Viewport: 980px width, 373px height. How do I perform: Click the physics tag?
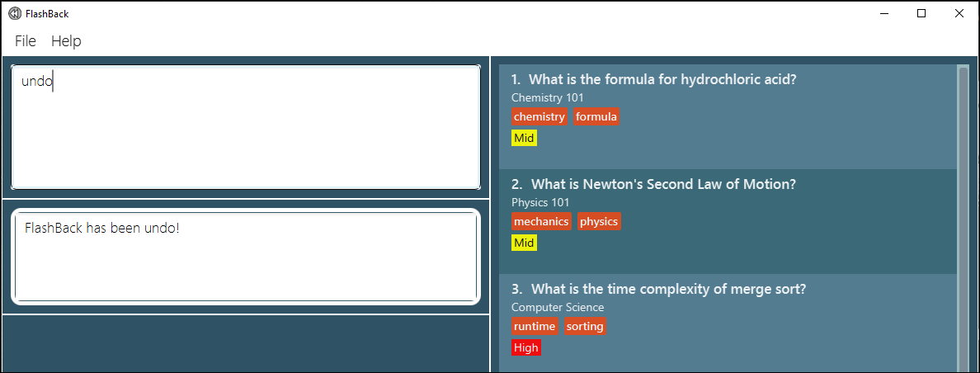(x=598, y=221)
